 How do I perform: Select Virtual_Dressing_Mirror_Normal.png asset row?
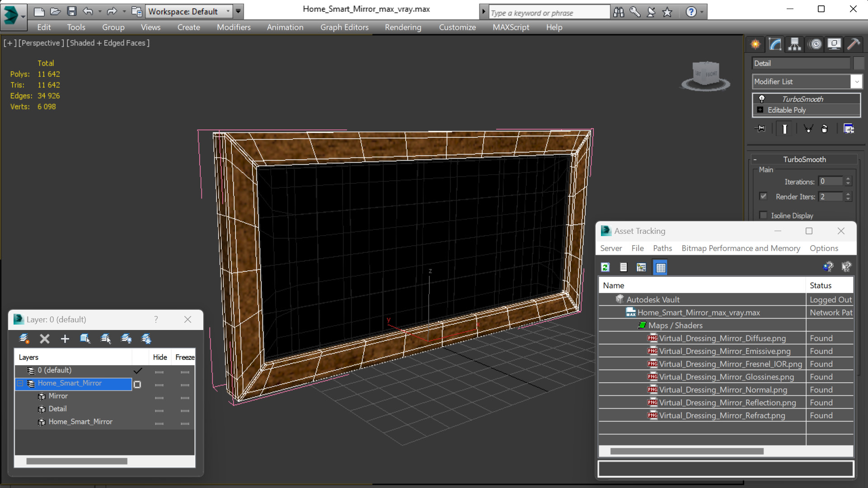[x=726, y=390]
